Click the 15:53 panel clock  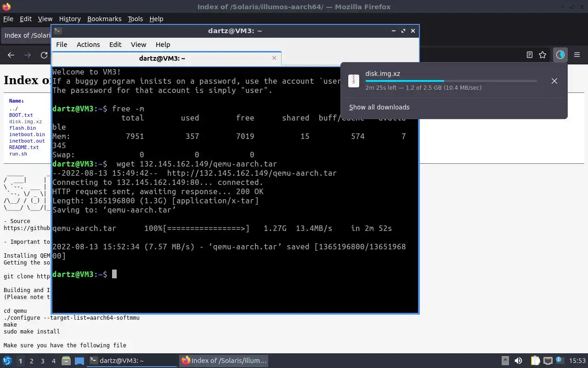click(x=577, y=361)
